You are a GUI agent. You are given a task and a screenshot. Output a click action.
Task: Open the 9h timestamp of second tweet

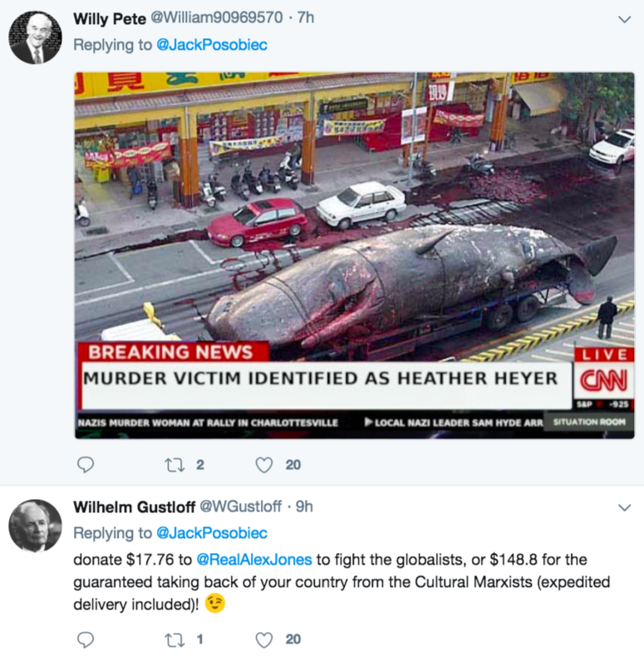point(304,507)
